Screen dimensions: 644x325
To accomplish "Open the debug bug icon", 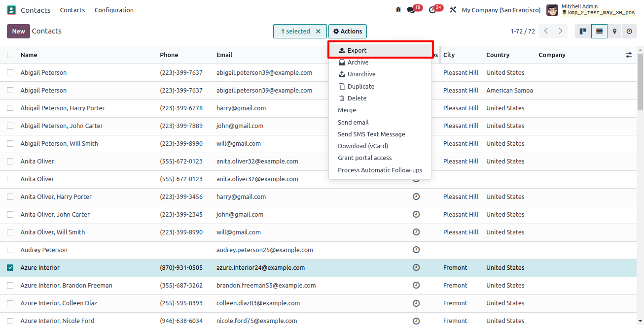I will [398, 10].
